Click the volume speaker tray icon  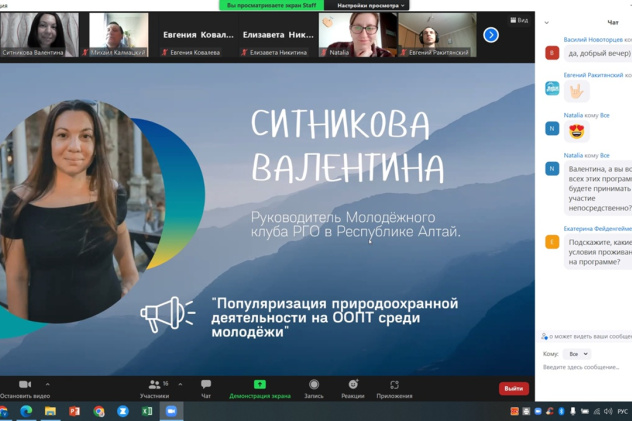pyautogui.click(x=608, y=411)
